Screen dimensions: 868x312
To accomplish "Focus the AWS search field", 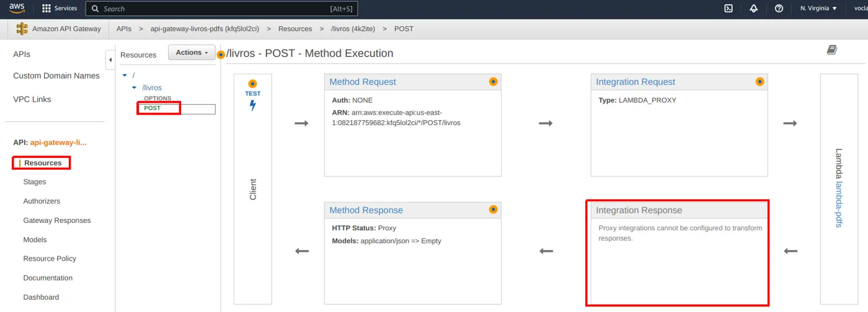I will [x=221, y=9].
